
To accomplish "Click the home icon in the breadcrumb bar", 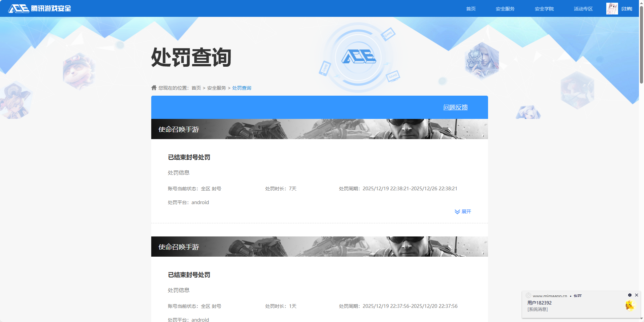I will point(153,88).
